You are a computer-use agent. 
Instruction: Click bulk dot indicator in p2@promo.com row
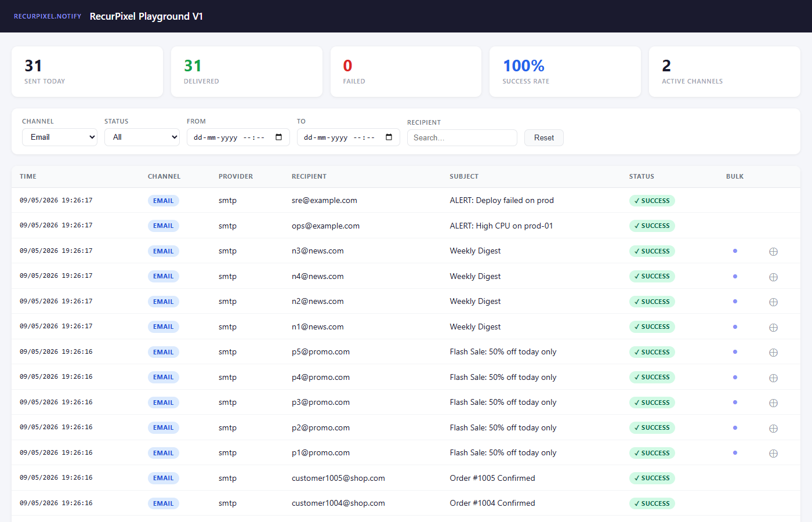735,427
